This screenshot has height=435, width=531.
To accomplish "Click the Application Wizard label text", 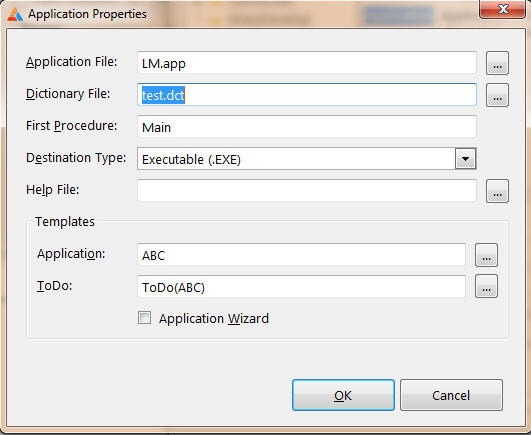I will pos(214,319).
